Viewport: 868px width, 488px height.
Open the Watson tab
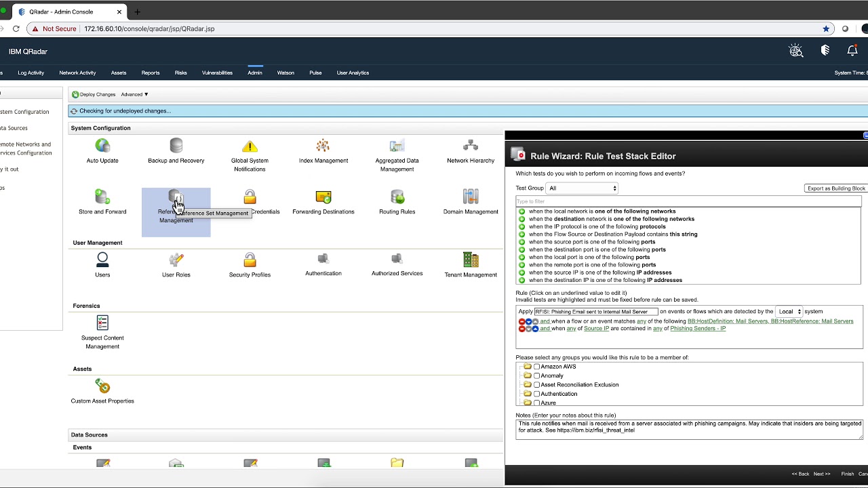(x=285, y=73)
